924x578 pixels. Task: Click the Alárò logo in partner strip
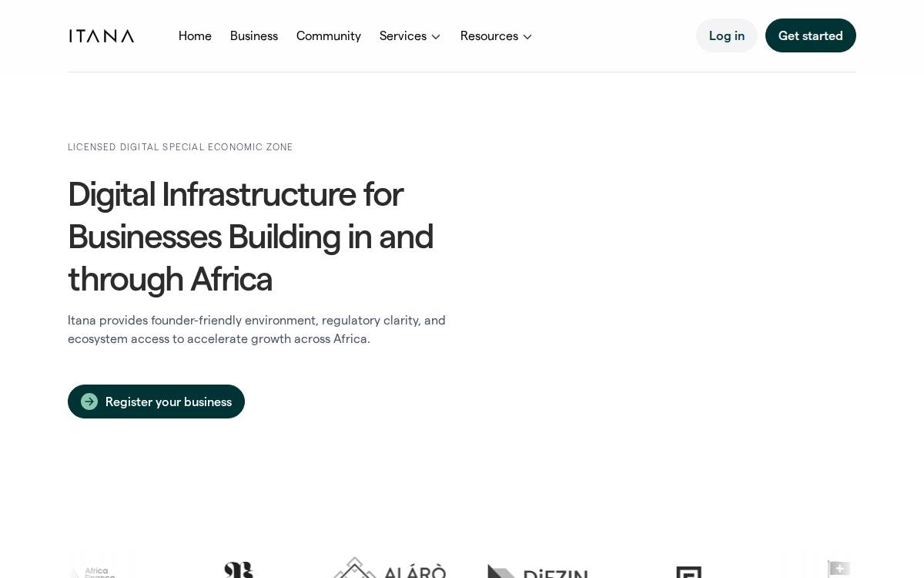[x=390, y=568]
